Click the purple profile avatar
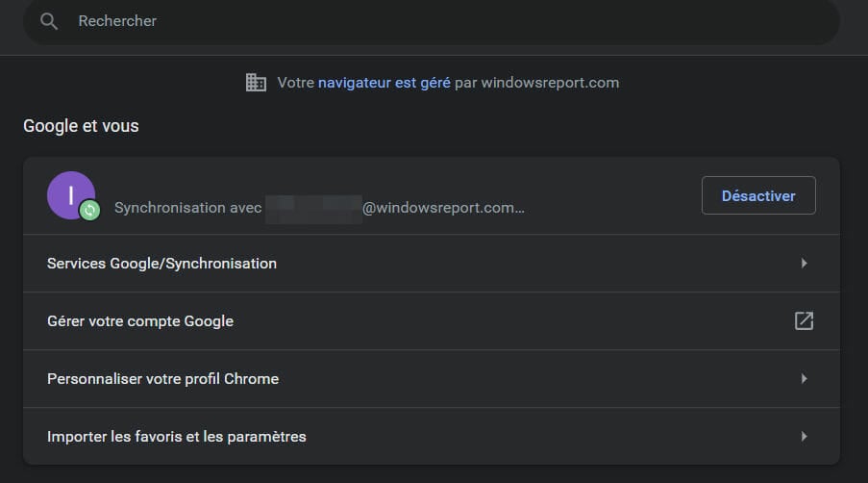868x483 pixels. [x=71, y=195]
